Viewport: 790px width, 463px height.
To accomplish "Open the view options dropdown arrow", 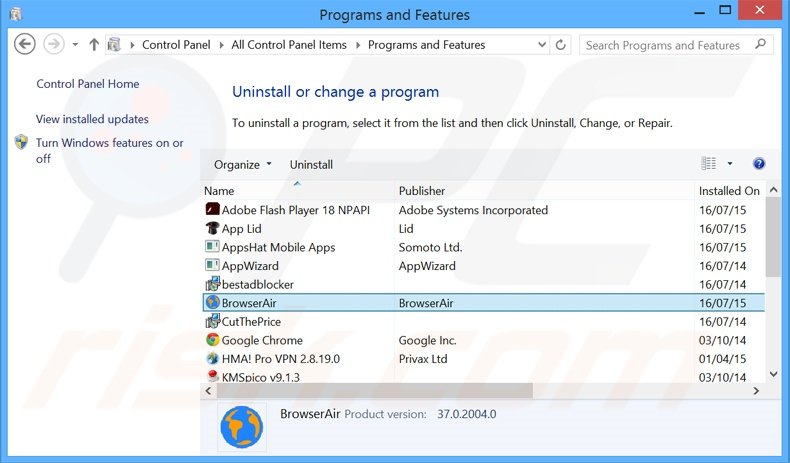I will (730, 164).
